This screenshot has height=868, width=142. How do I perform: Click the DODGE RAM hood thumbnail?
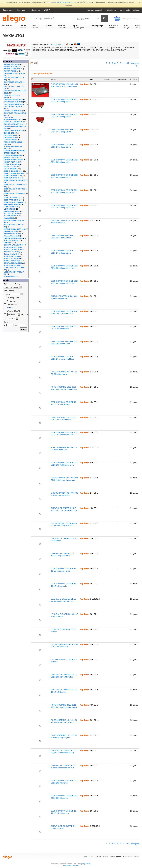coord(40,90)
